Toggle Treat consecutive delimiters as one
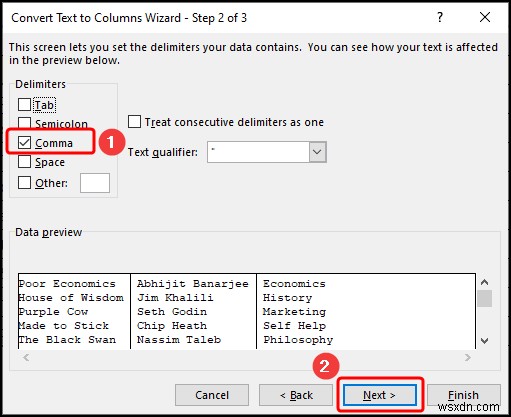Screen dimensions: 511x417 pos(134,122)
